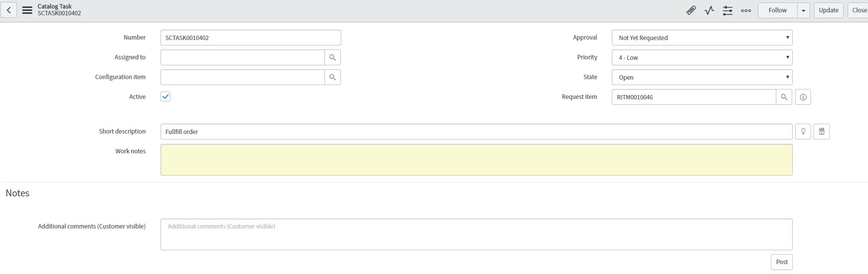
Task: Open the Approval dropdown
Action: (702, 38)
